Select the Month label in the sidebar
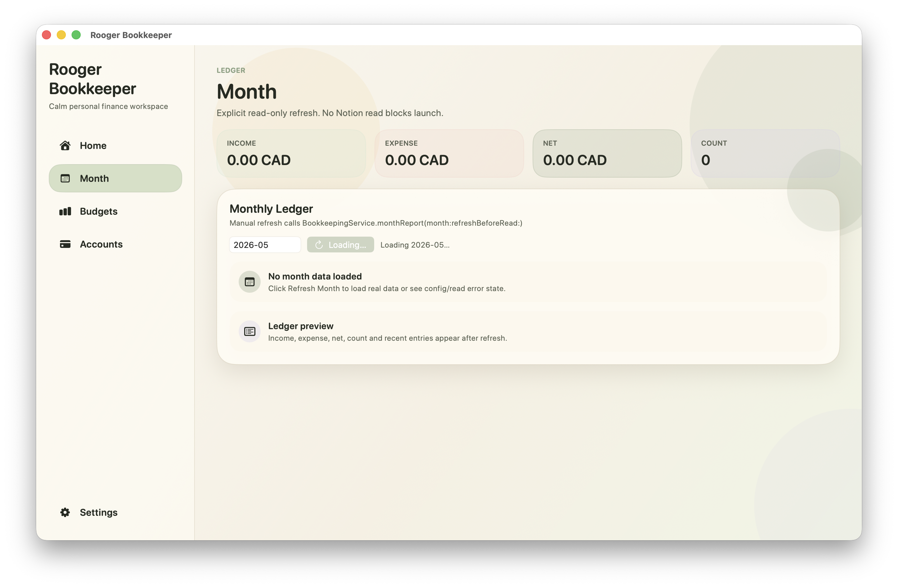 [x=94, y=178]
